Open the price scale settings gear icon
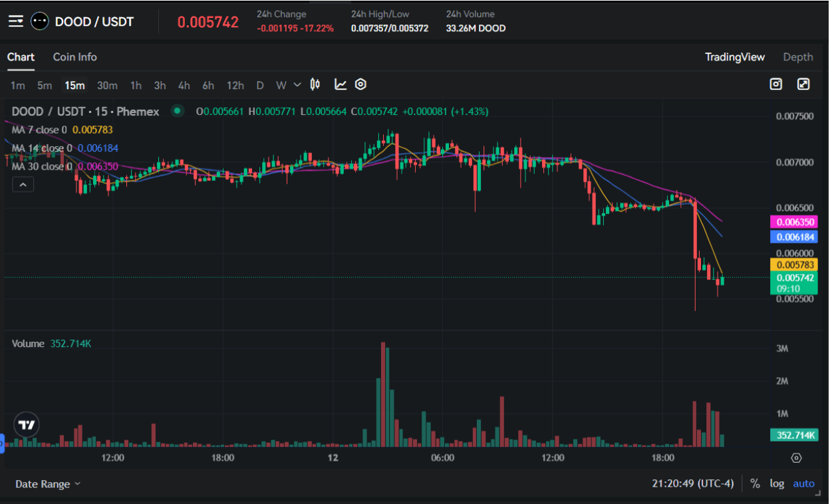 pyautogui.click(x=796, y=458)
